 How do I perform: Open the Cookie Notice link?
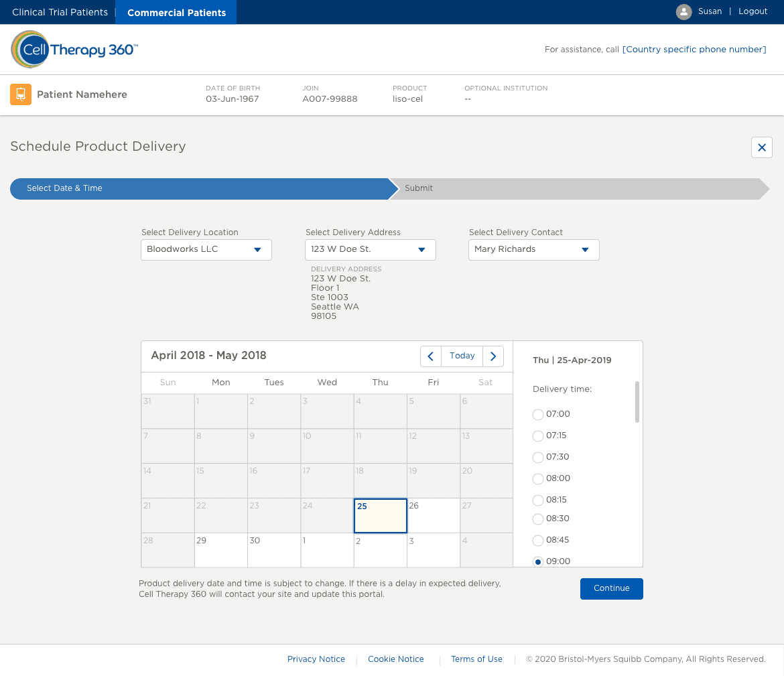pos(395,659)
